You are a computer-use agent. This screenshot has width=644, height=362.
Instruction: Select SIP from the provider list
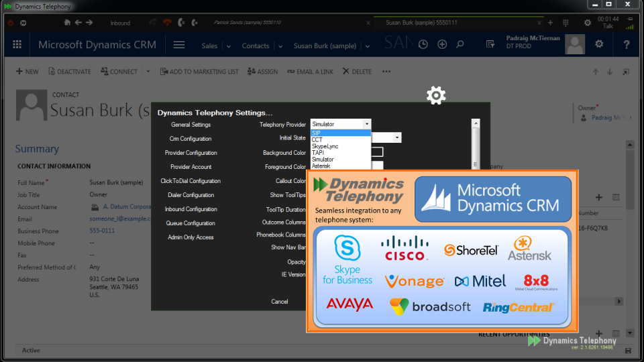[x=341, y=133]
